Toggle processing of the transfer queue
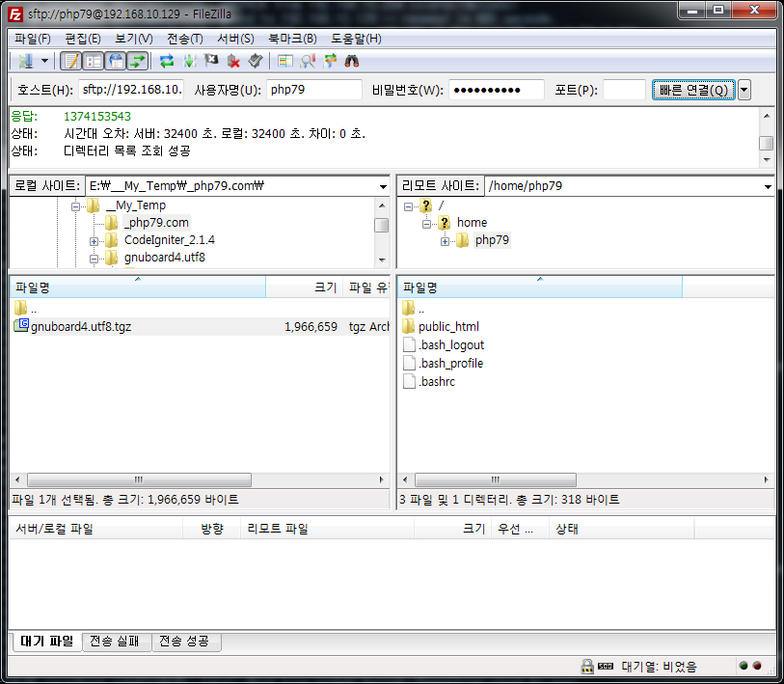Viewport: 784px width, 684px height. point(189,61)
